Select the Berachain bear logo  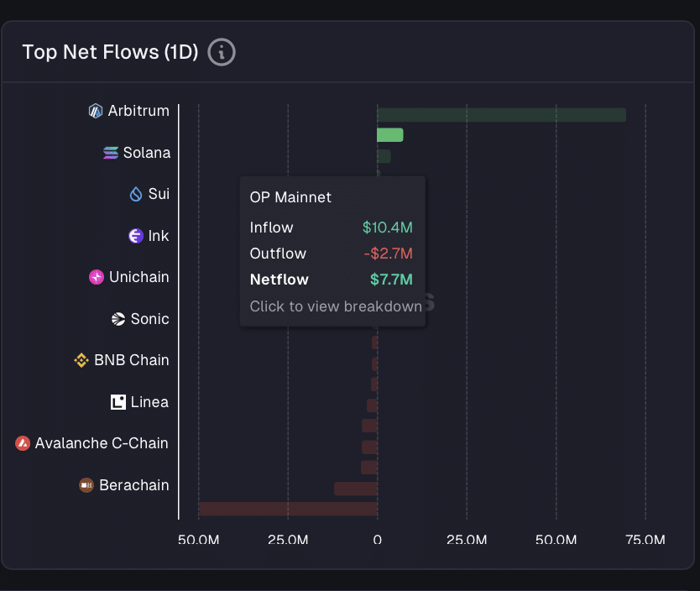(x=86, y=485)
